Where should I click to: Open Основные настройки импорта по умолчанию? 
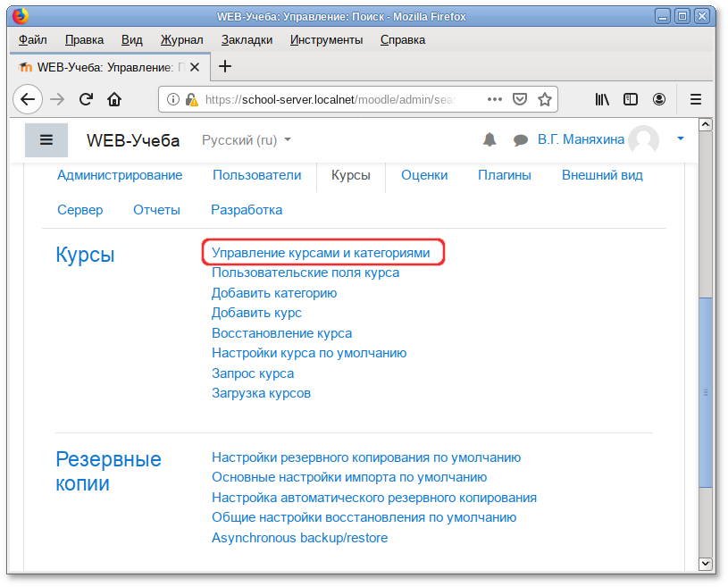[349, 477]
